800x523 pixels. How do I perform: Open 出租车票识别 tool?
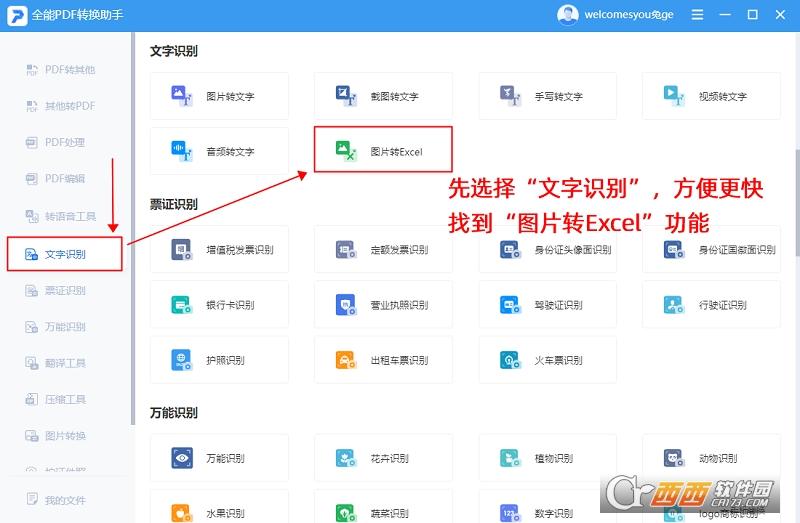(383, 360)
